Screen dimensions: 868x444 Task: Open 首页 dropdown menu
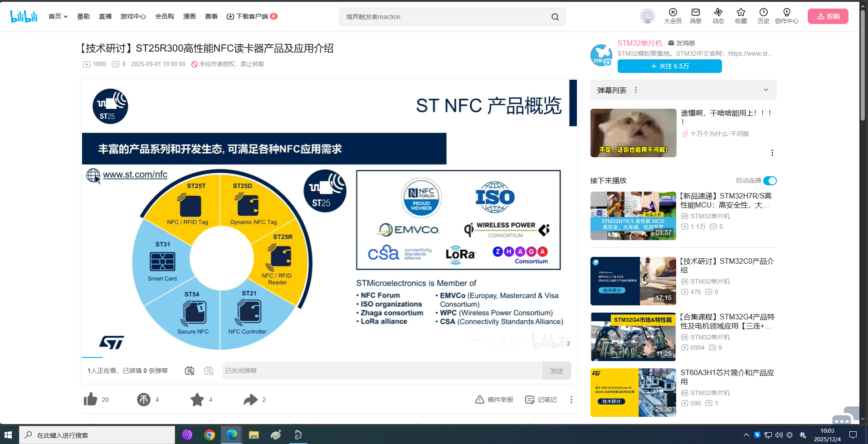(x=58, y=16)
